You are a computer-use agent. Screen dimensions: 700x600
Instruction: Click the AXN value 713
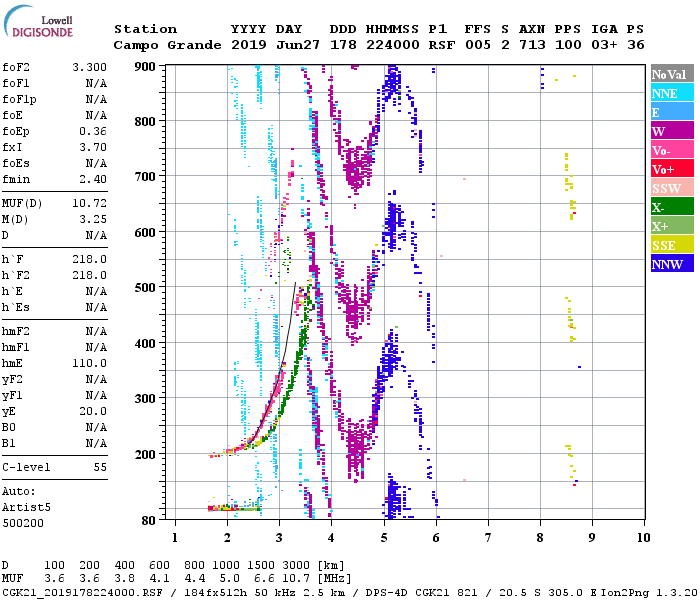coord(532,45)
